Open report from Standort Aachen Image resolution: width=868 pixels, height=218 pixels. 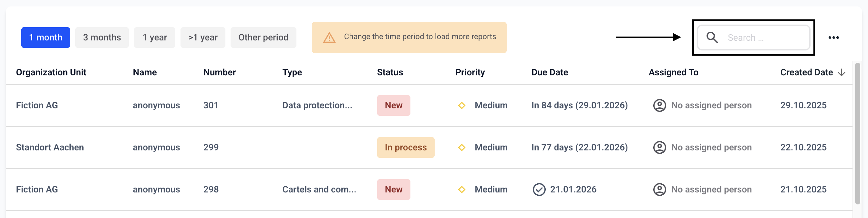click(50, 147)
